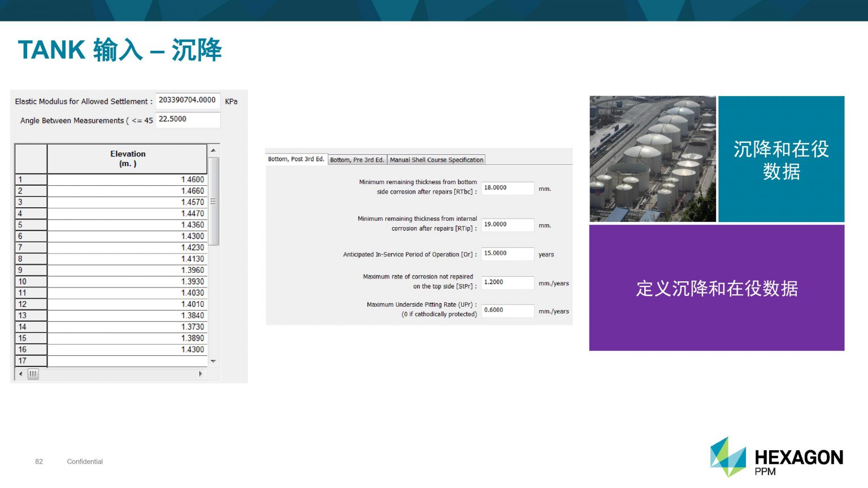The image size is (868, 488).
Task: Click the Angle Between Measurements input field
Action: click(x=187, y=120)
